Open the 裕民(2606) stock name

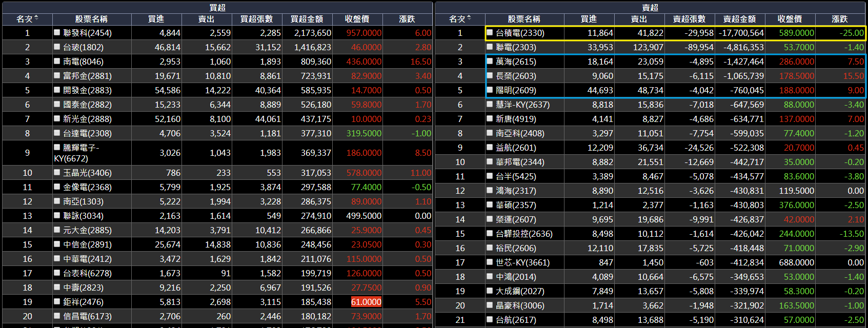coord(516,248)
